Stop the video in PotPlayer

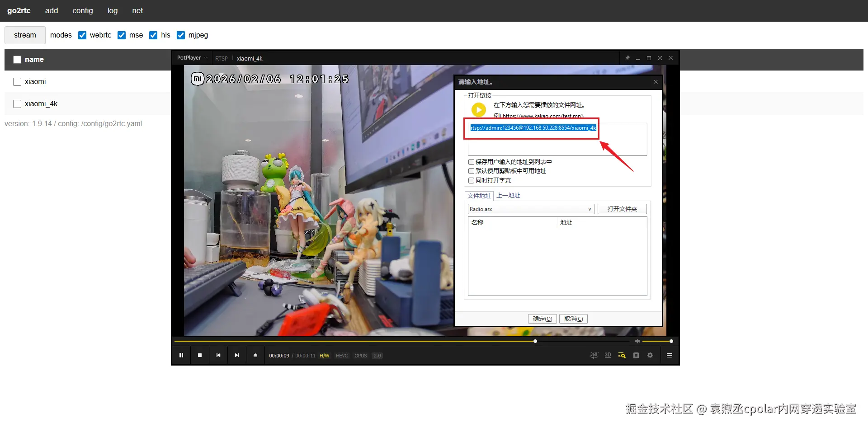click(x=200, y=356)
